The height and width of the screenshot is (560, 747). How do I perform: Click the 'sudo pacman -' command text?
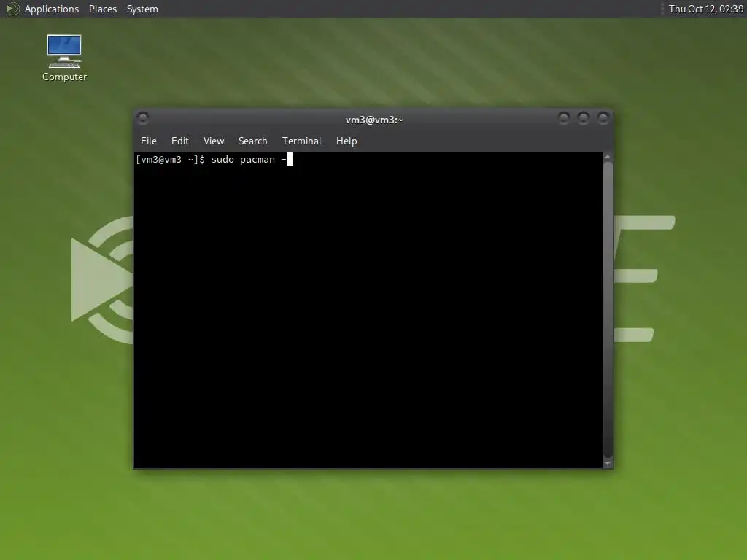point(249,160)
